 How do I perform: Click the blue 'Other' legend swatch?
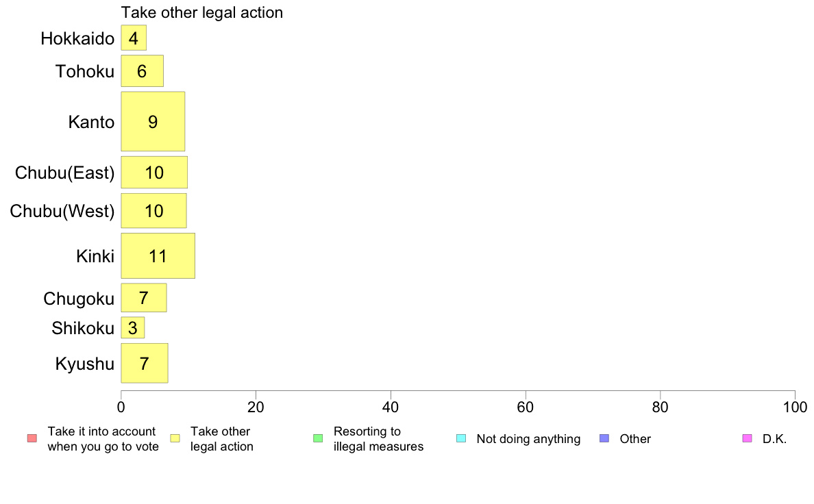coord(604,438)
